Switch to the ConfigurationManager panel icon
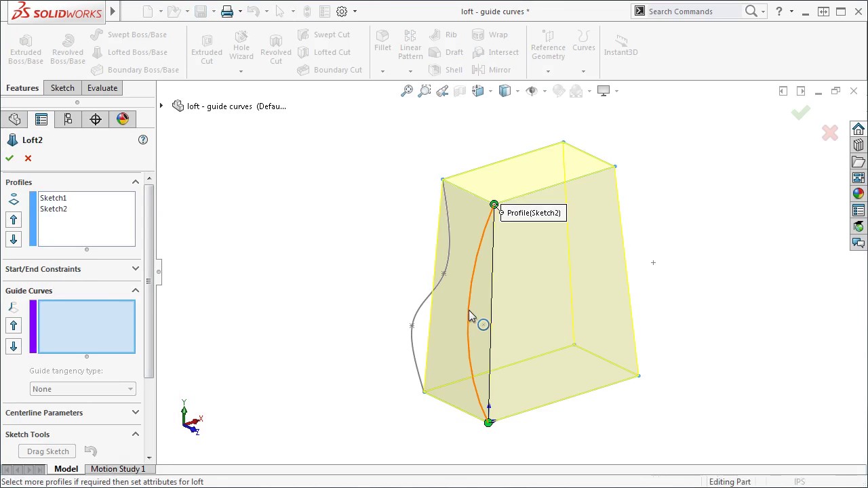Viewport: 868px width, 488px height. tap(68, 119)
